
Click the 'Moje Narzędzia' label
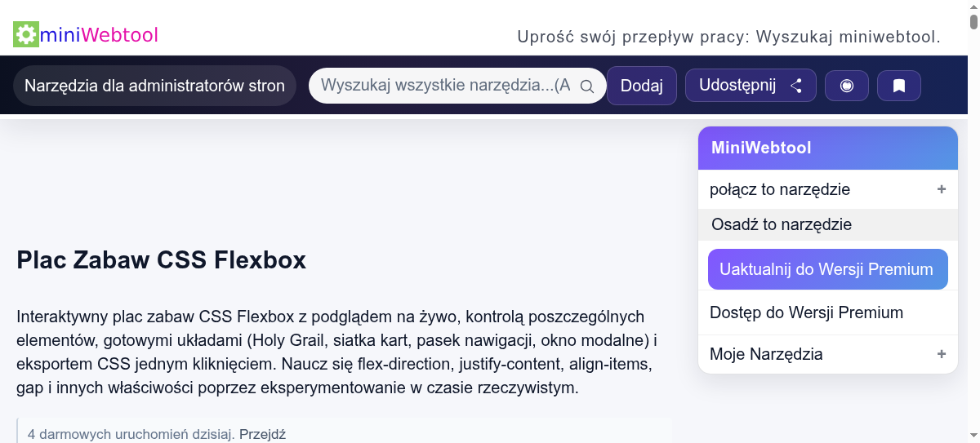[x=766, y=354]
